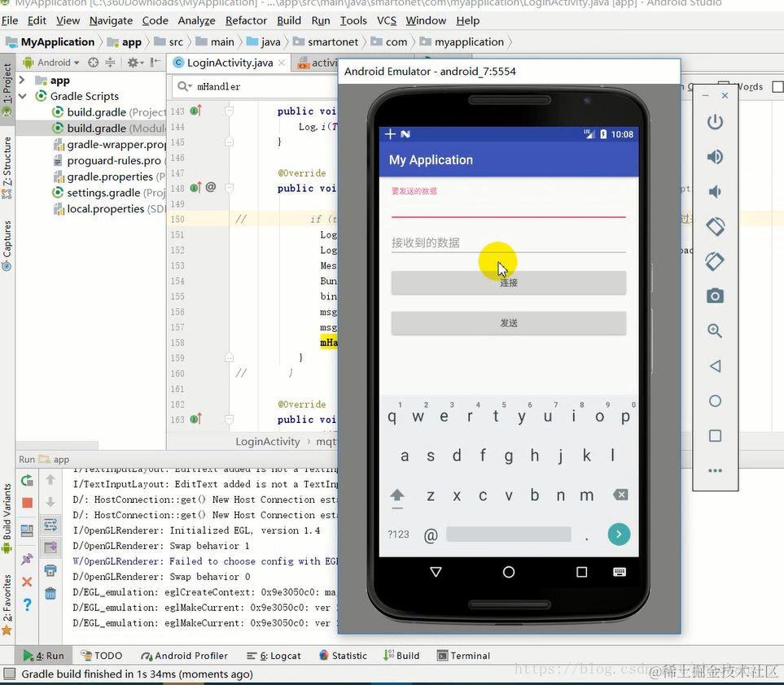The height and width of the screenshot is (685, 784).
Task: Click scroll from source target icon
Action: click(94, 63)
